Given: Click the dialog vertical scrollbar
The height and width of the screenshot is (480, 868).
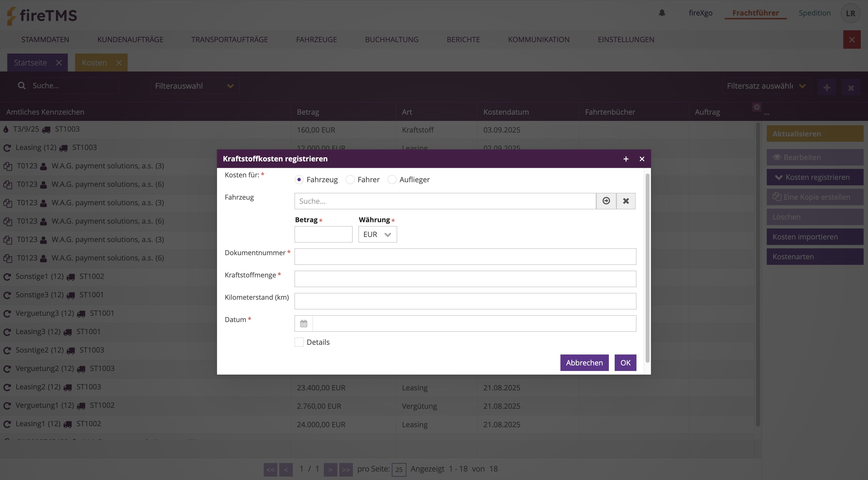Looking at the screenshot, I should point(647,268).
